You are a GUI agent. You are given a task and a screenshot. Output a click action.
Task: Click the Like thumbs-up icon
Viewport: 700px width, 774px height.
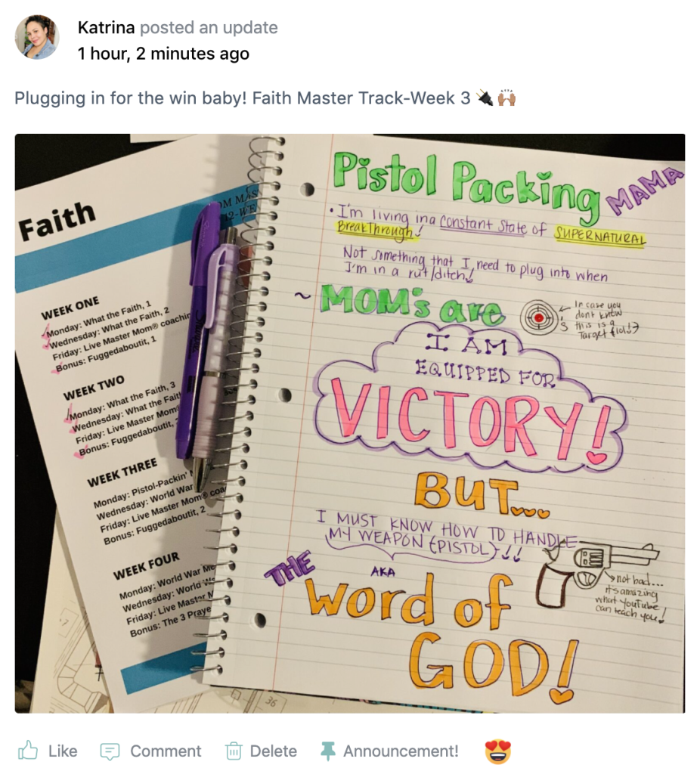coord(28,751)
